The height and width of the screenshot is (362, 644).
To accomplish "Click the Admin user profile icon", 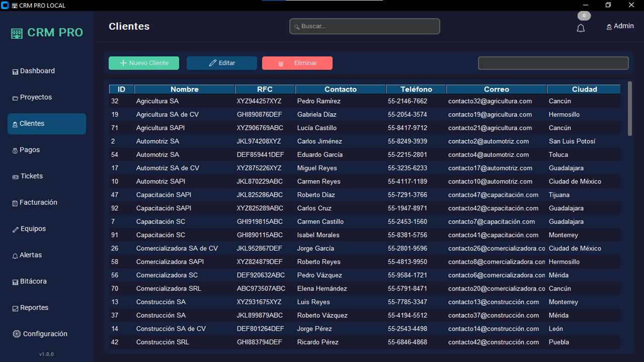I will [x=609, y=27].
